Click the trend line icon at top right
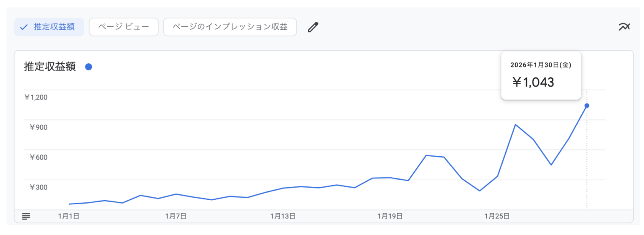Viewport: 644px width, 235px height. pyautogui.click(x=624, y=27)
